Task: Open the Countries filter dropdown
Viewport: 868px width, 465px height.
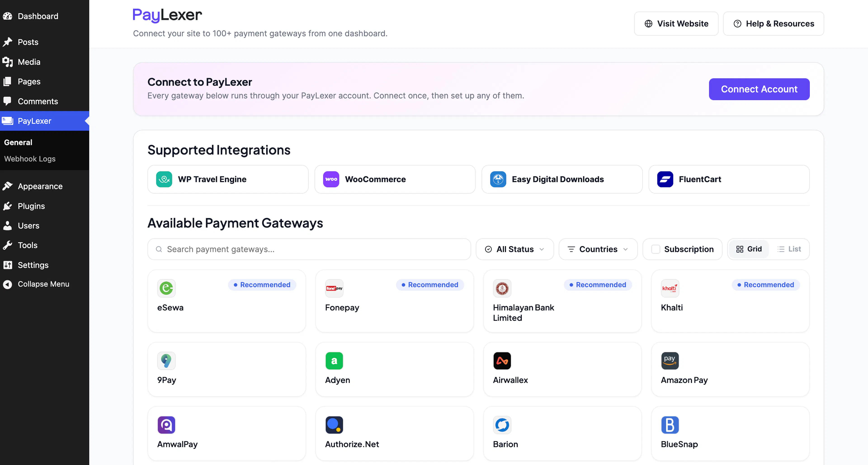Action: tap(598, 249)
